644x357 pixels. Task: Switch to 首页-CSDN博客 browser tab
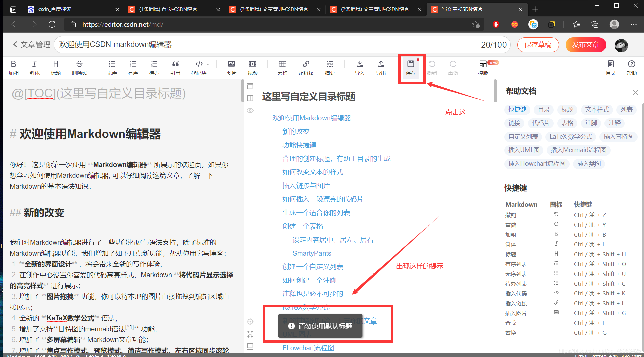(174, 9)
